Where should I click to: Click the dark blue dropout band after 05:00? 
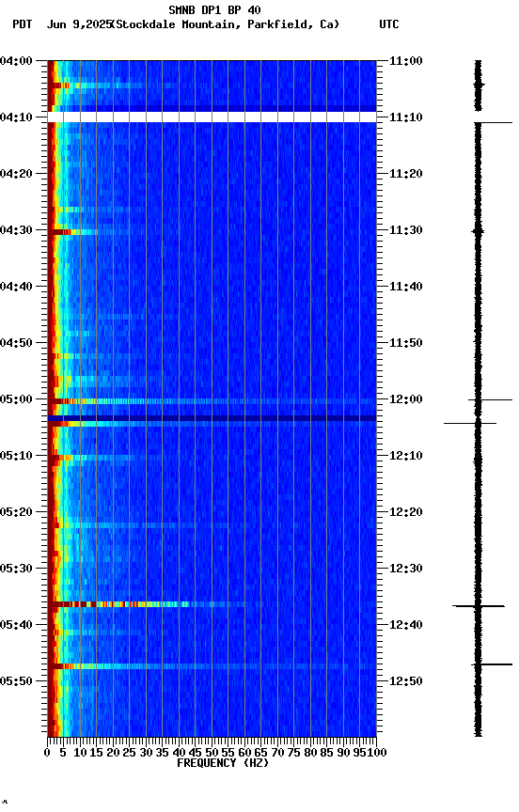pyautogui.click(x=212, y=418)
